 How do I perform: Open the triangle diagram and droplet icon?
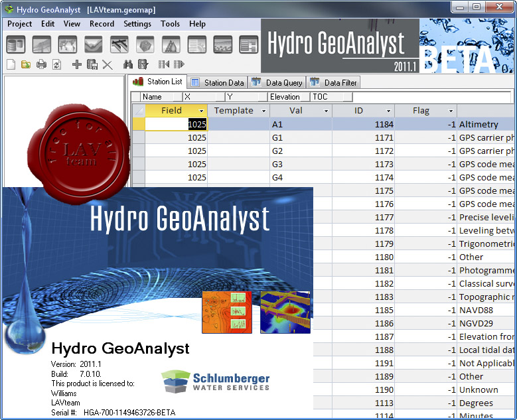coord(171,44)
